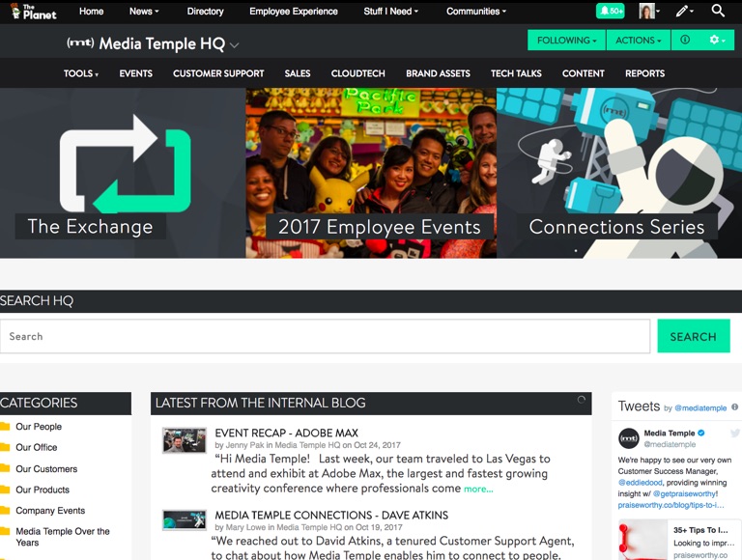742x560 pixels.
Task: Click the info circle icon
Action: (685, 41)
